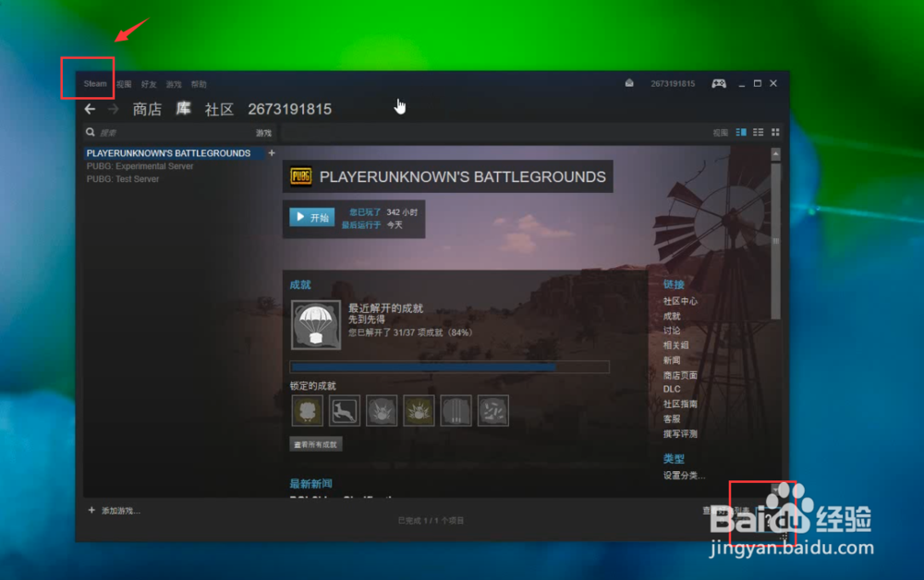Open the 撰写评测 link
The height and width of the screenshot is (580, 924).
point(680,434)
